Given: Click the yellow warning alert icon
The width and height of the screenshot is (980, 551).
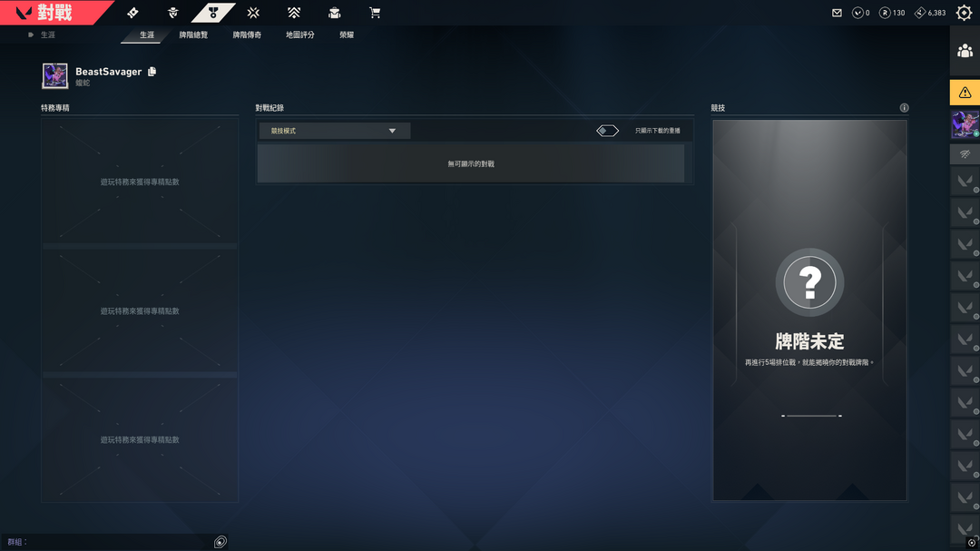Looking at the screenshot, I should pyautogui.click(x=965, y=93).
